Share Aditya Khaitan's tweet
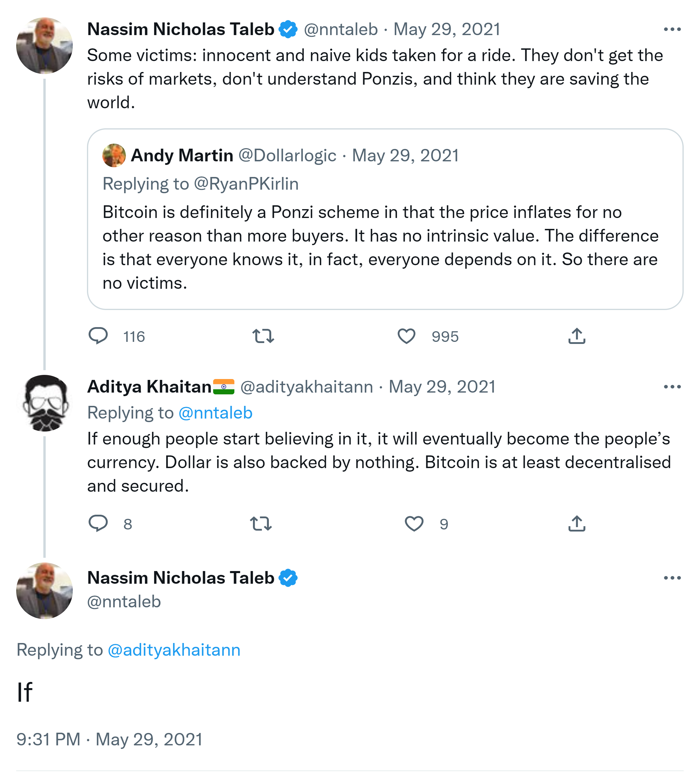Screen dimensions: 699x784 tap(576, 524)
